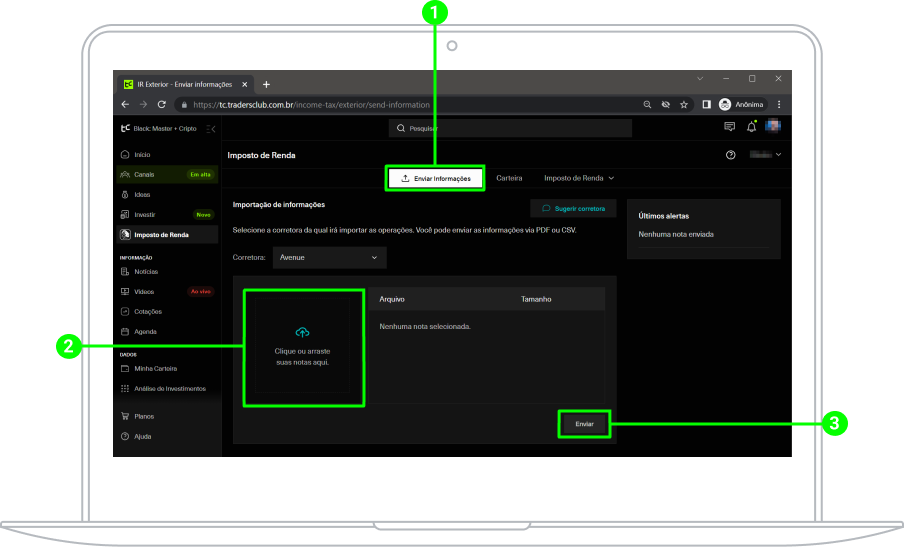904x547 pixels.
Task: Click the cloud upload icon
Action: 302,332
